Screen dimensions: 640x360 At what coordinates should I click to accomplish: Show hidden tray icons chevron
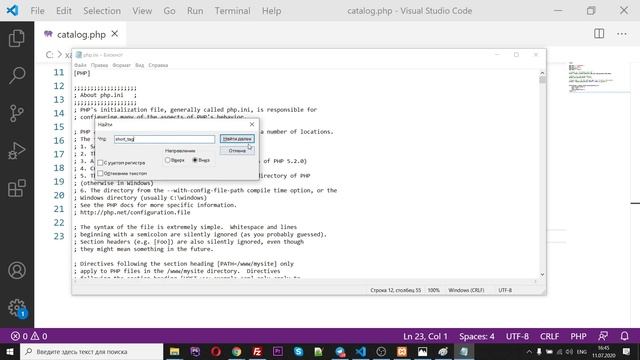click(529, 351)
